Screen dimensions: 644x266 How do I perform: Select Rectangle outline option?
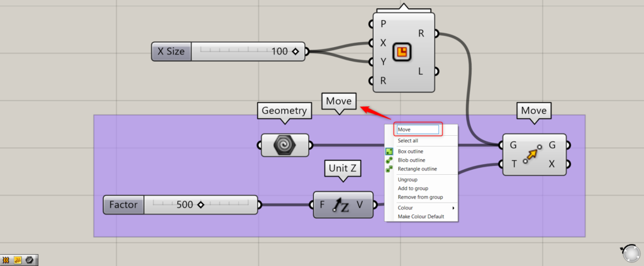[418, 169]
